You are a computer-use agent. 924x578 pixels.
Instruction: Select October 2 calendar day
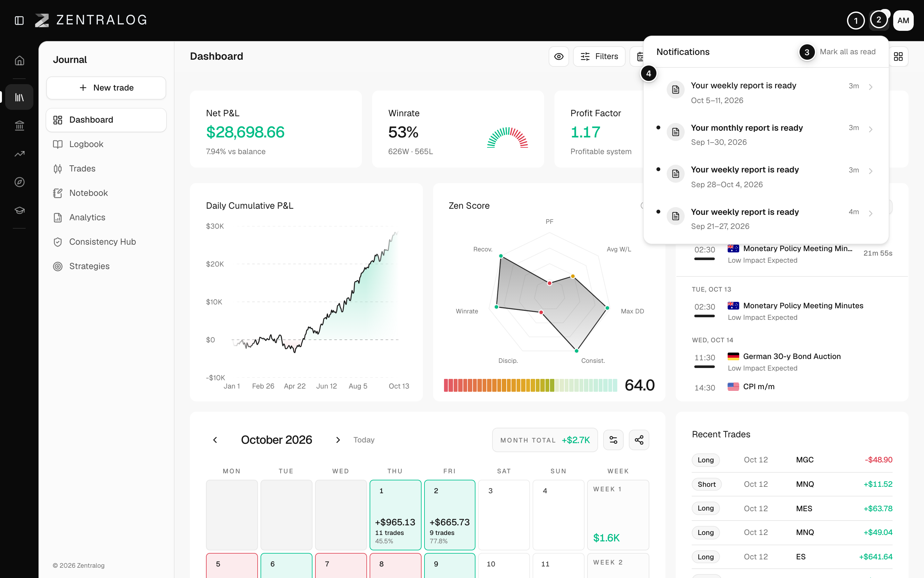[450, 515]
